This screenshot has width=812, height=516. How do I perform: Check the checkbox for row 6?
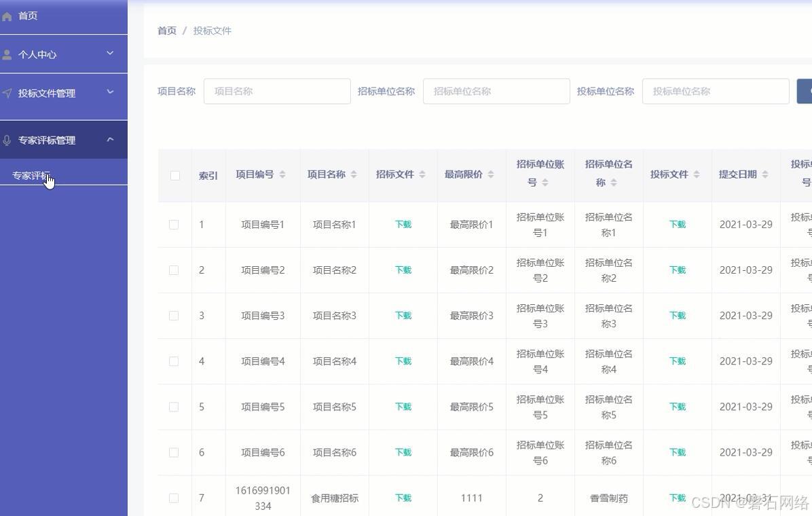tap(174, 452)
